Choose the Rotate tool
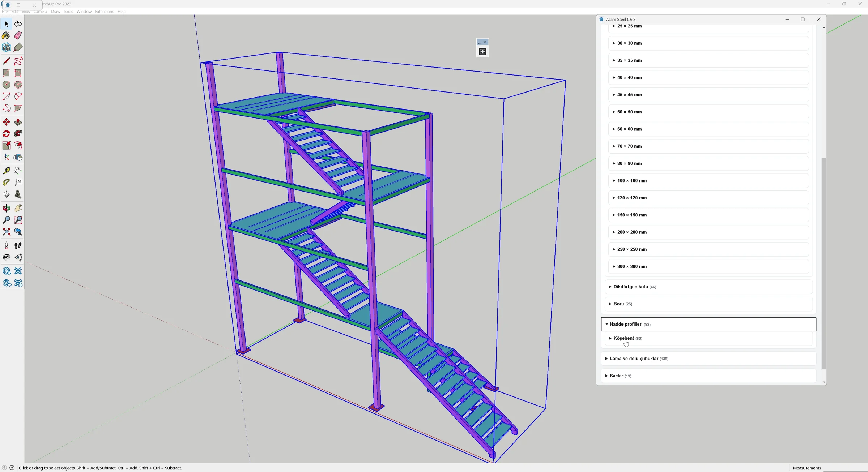868x472 pixels. (6, 134)
